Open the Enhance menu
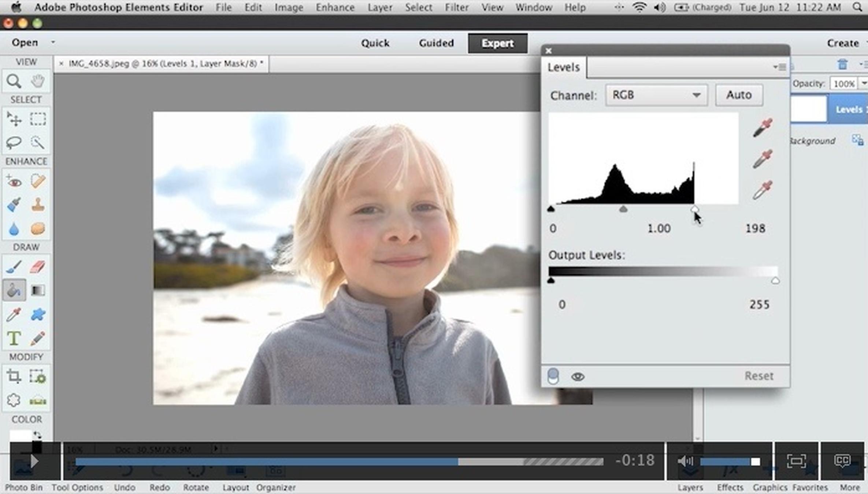 335,7
